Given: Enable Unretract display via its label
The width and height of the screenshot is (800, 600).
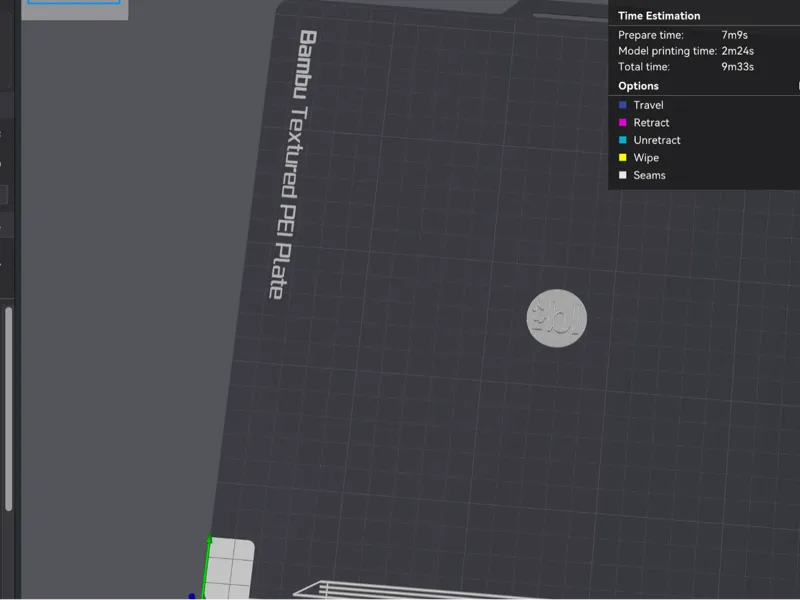Looking at the screenshot, I should 657,140.
